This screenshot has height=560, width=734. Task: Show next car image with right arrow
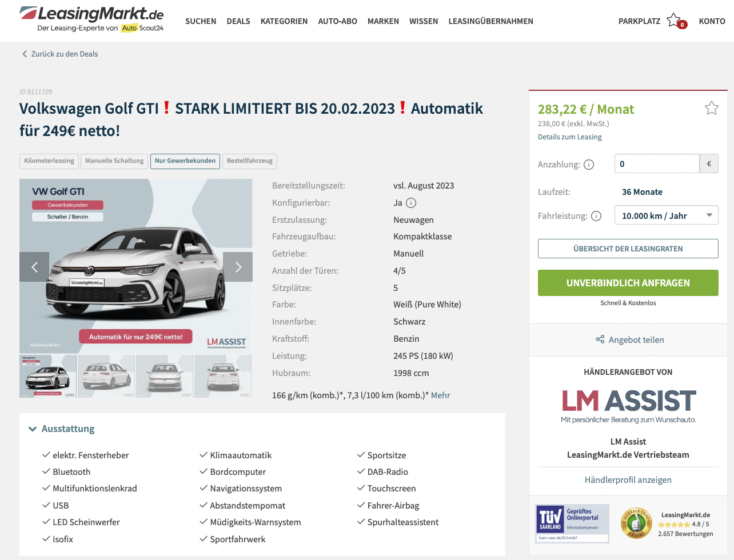coord(238,267)
